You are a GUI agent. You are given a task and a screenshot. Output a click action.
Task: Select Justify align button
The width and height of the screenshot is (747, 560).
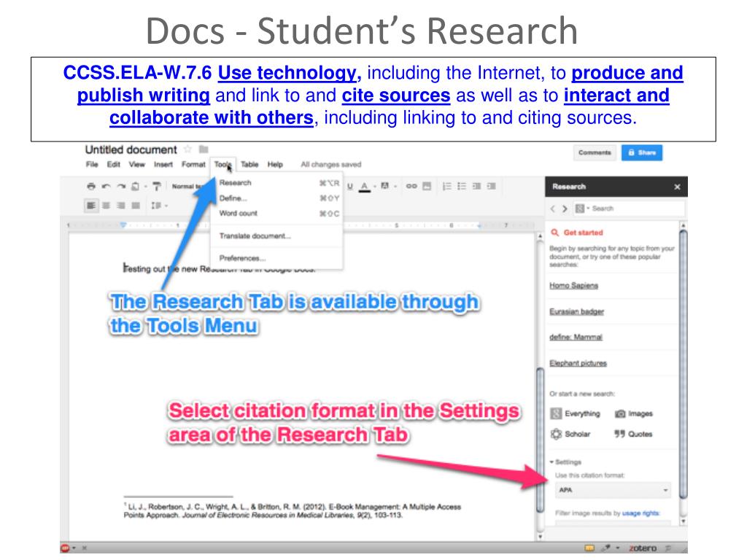coord(136,206)
